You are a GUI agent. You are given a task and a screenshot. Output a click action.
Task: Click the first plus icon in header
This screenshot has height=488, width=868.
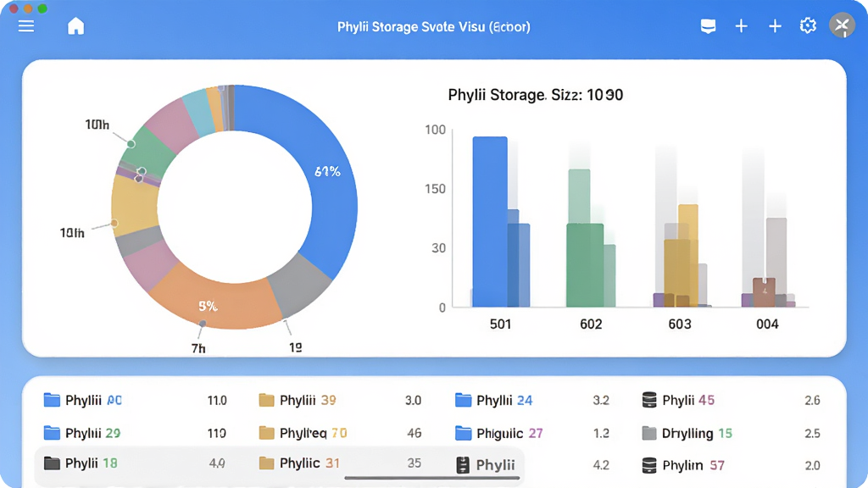point(741,26)
